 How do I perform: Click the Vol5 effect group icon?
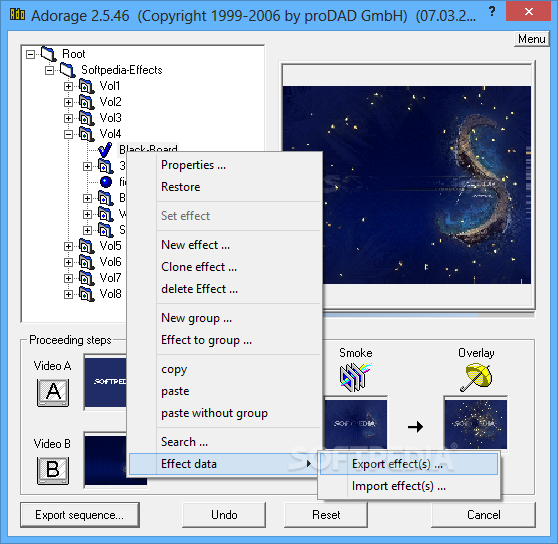(x=86, y=246)
